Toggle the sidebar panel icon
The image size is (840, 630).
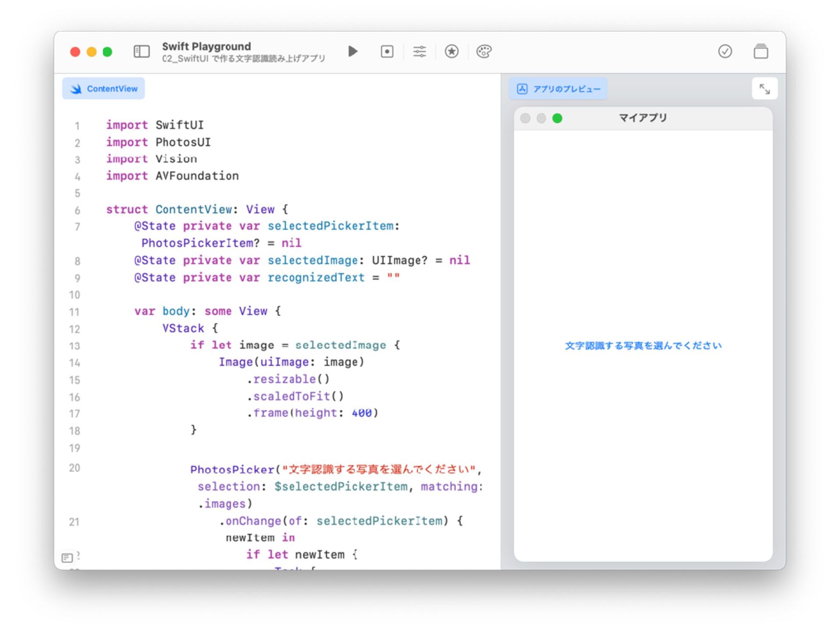tap(141, 52)
